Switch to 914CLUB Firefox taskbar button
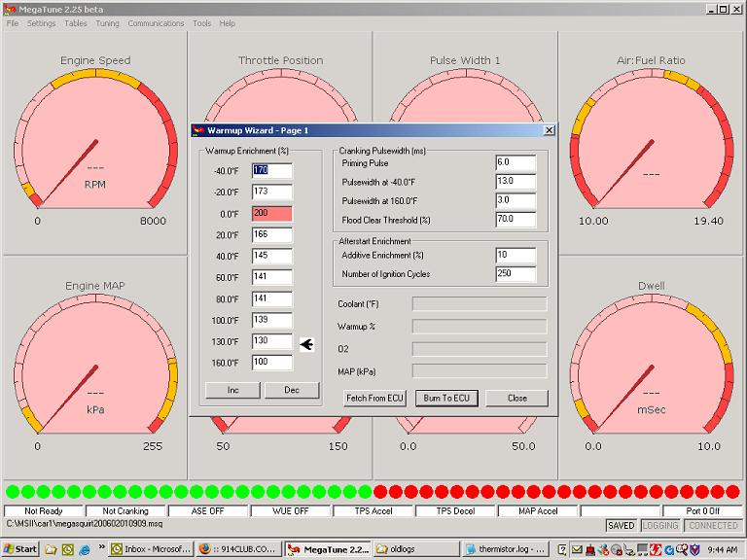The height and width of the screenshot is (560, 747). click(237, 549)
